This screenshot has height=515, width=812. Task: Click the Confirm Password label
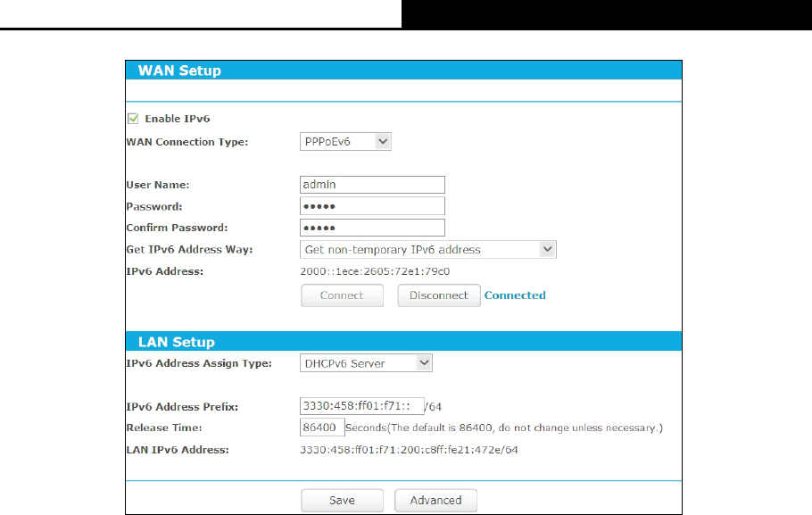point(177,228)
